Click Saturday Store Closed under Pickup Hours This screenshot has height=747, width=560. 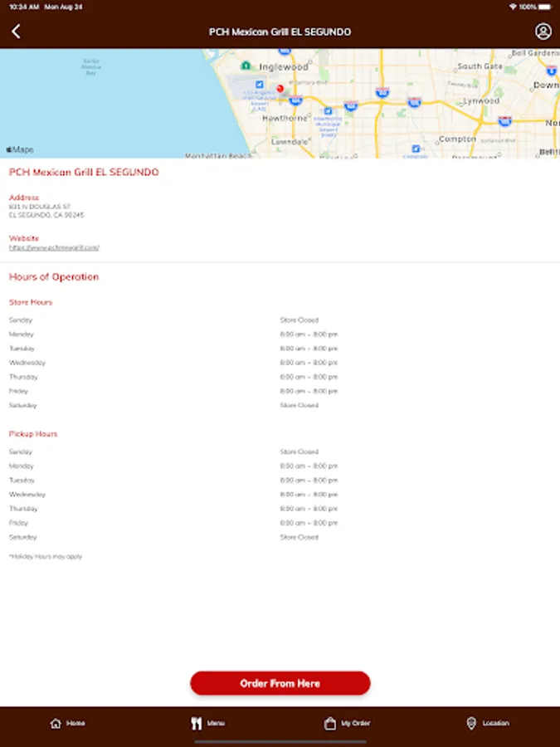299,537
